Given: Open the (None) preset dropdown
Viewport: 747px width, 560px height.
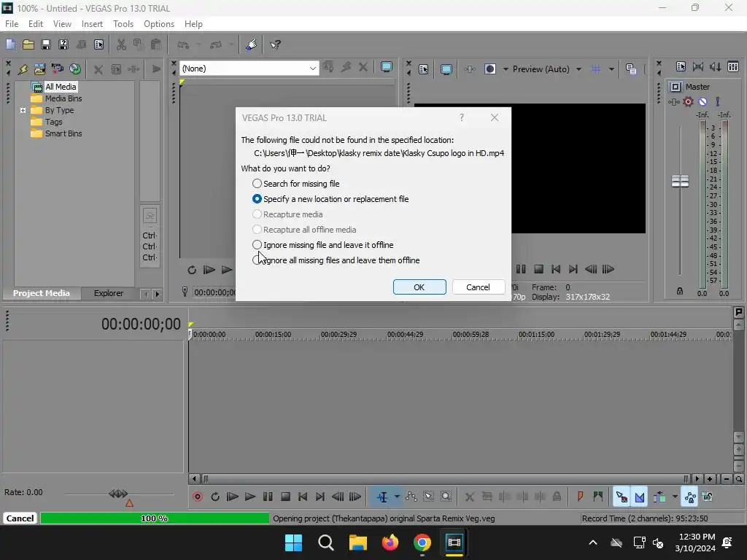Looking at the screenshot, I should tap(249, 69).
